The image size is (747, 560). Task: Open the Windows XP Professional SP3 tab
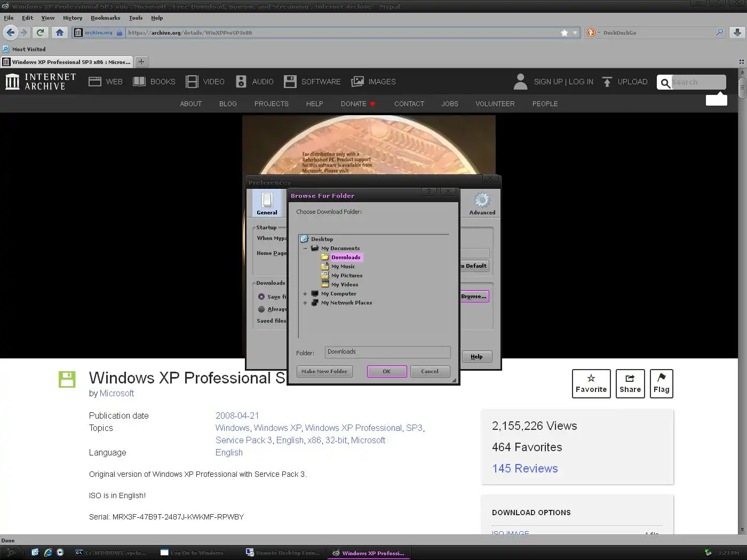[x=67, y=62]
